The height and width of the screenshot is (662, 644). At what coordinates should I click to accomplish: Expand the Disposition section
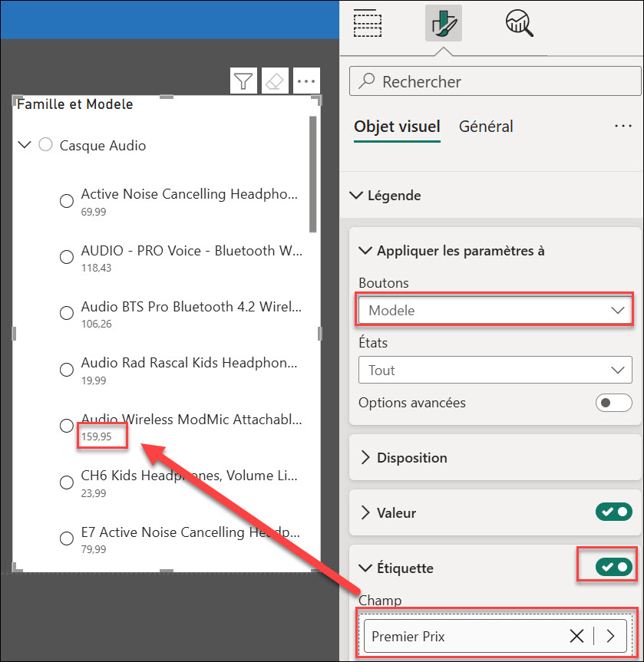411,458
